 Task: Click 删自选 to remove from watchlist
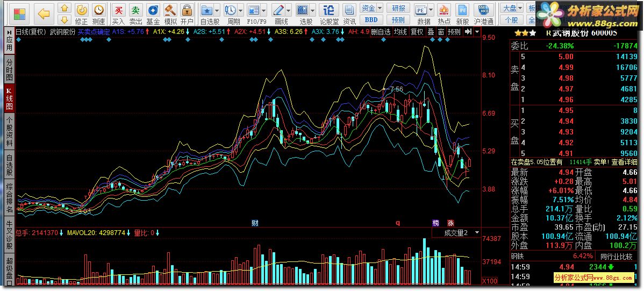[381, 32]
